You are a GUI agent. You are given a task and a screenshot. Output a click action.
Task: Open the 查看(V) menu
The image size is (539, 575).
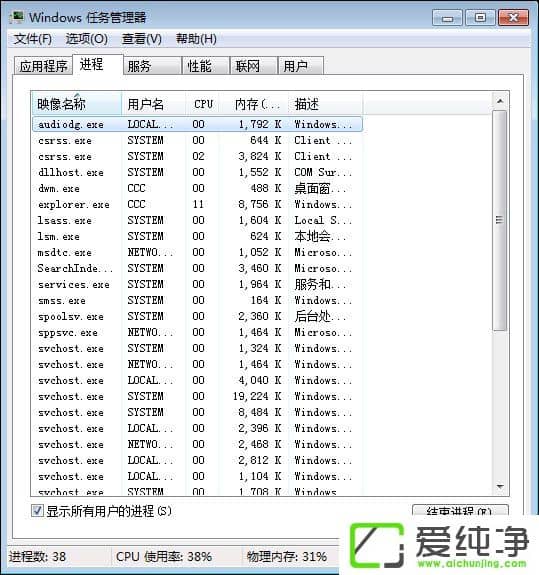point(142,39)
